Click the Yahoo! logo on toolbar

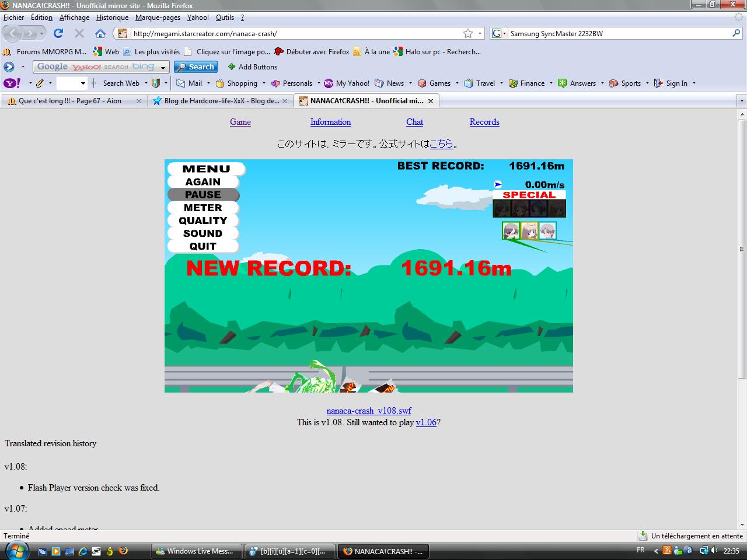coord(12,83)
